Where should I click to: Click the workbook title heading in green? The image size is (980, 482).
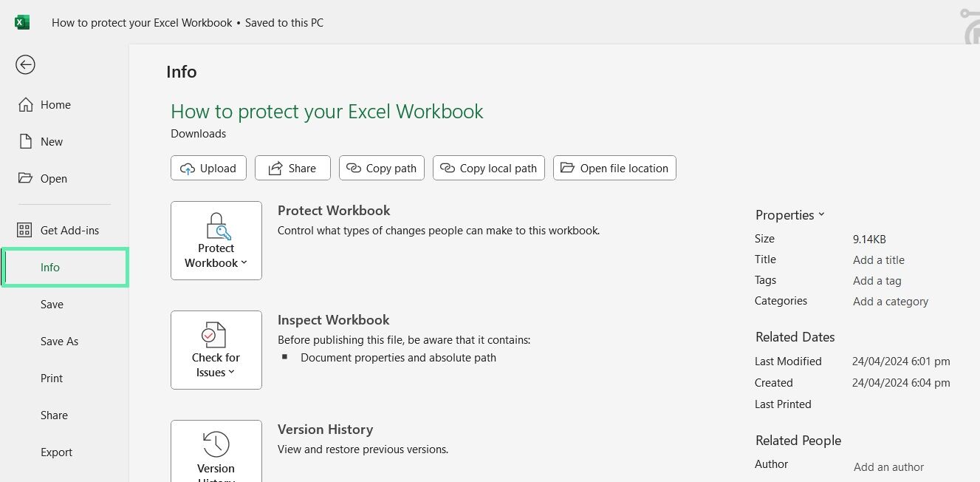[x=327, y=112]
